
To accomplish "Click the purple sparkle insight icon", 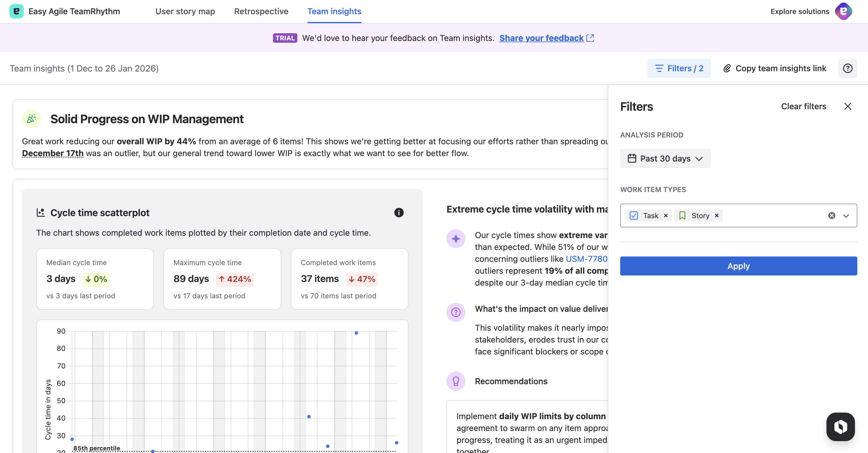I will coord(456,239).
